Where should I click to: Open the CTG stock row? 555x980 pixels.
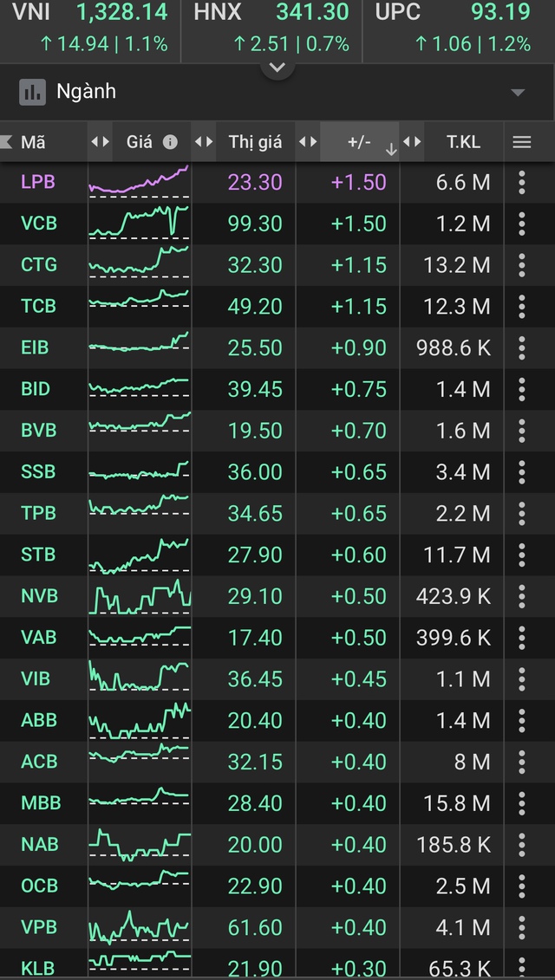pyautogui.click(x=277, y=264)
